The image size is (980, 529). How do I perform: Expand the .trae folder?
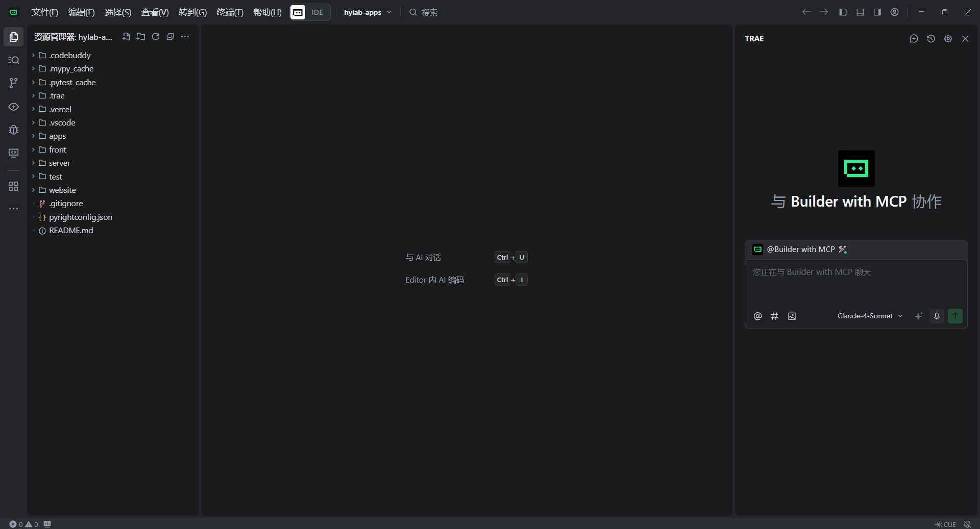(x=112, y=96)
